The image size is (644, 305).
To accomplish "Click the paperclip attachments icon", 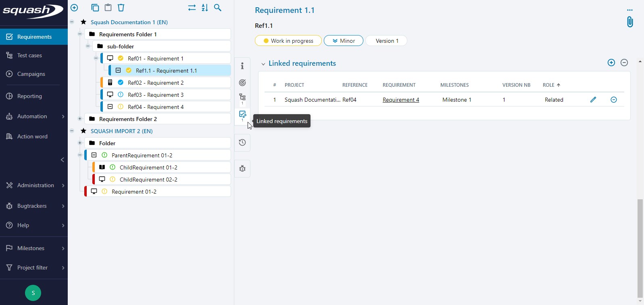I will click(629, 22).
